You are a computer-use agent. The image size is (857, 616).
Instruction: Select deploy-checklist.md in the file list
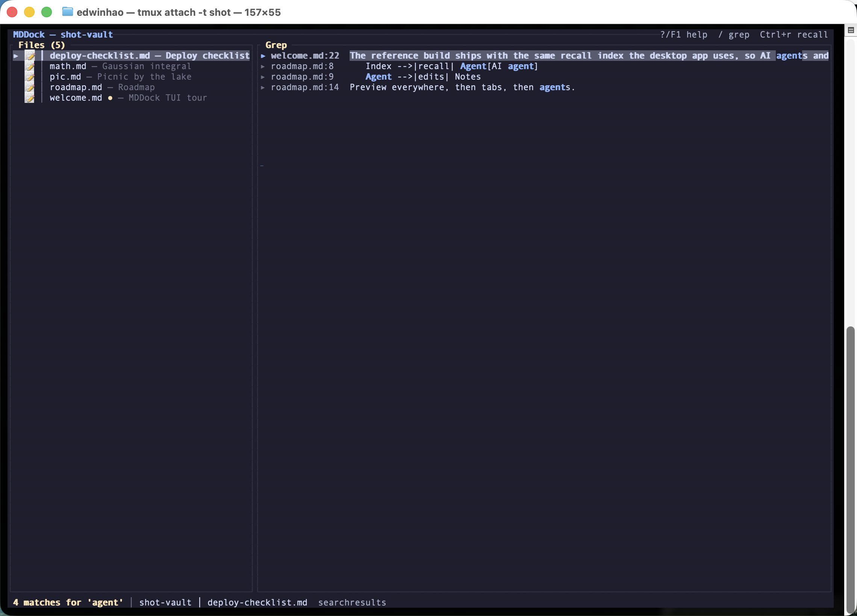click(131, 56)
